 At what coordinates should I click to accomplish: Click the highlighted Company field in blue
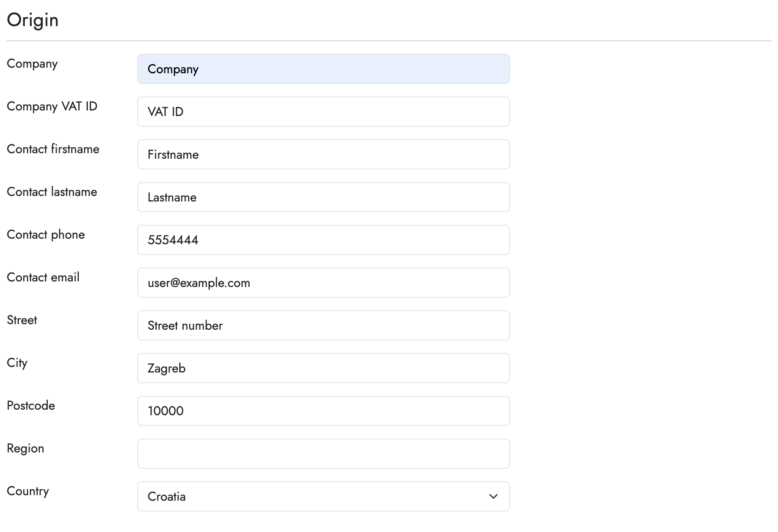323,69
